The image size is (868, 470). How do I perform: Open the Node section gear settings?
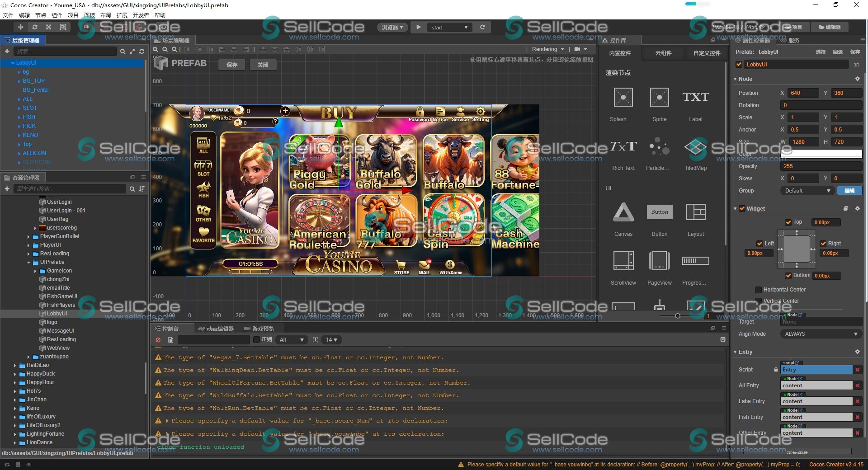[857, 79]
